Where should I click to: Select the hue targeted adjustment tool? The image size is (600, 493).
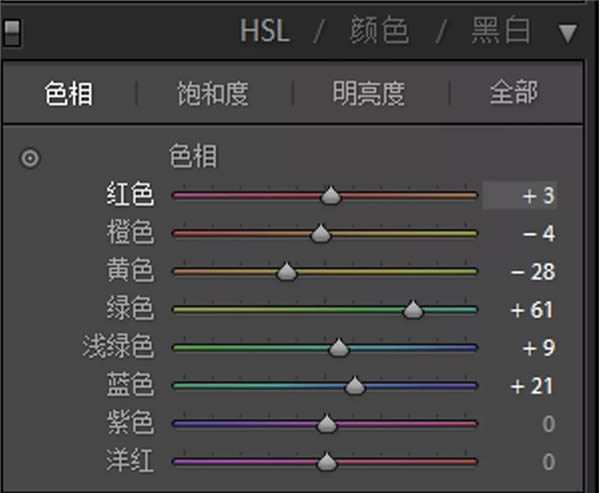click(x=31, y=158)
